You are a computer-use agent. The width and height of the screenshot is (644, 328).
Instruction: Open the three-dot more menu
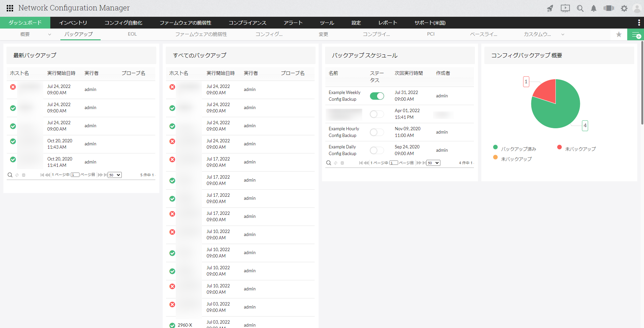coord(639,22)
